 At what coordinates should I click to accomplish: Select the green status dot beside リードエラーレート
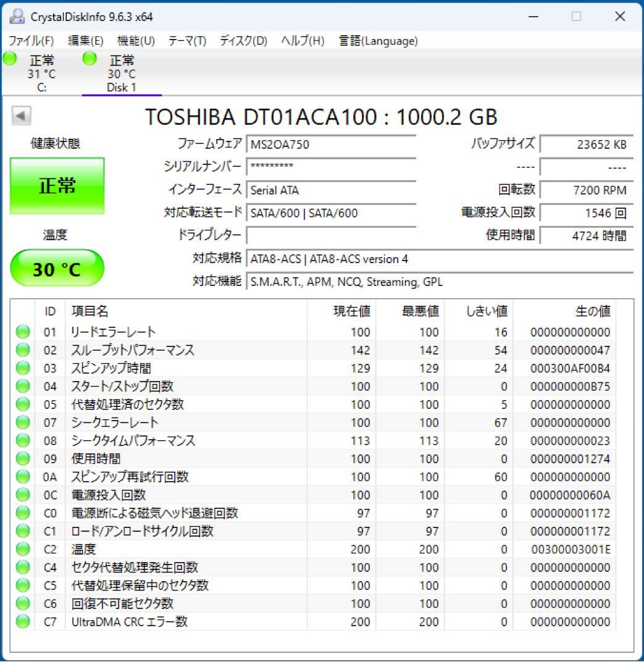pos(22,331)
